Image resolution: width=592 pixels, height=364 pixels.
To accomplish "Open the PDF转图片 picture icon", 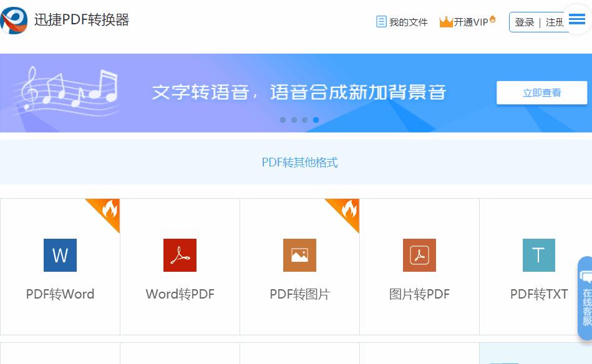I will [x=299, y=255].
